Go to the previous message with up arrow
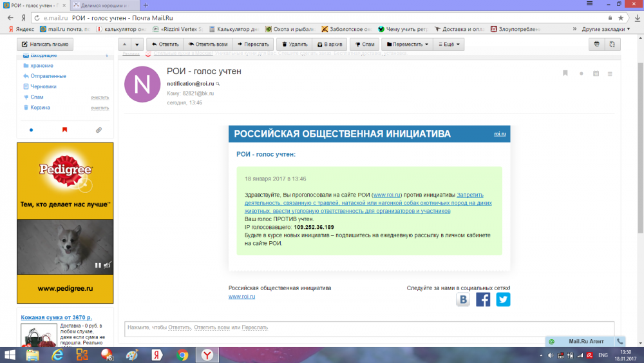This screenshot has width=644, height=363. (x=125, y=44)
